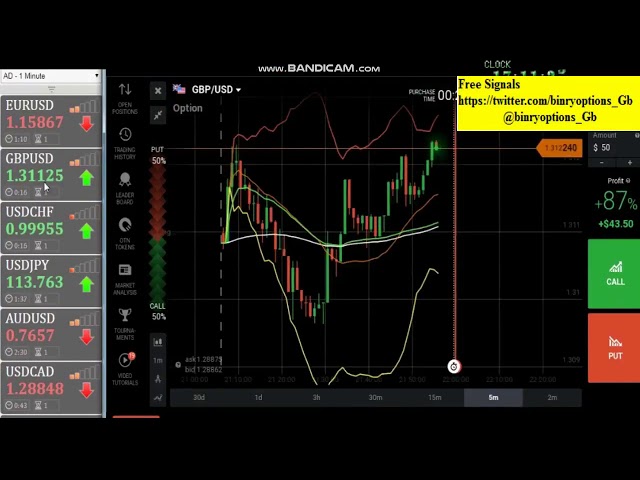Select the EURUSD signal tile
This screenshot has height=480, width=640.
(51, 122)
